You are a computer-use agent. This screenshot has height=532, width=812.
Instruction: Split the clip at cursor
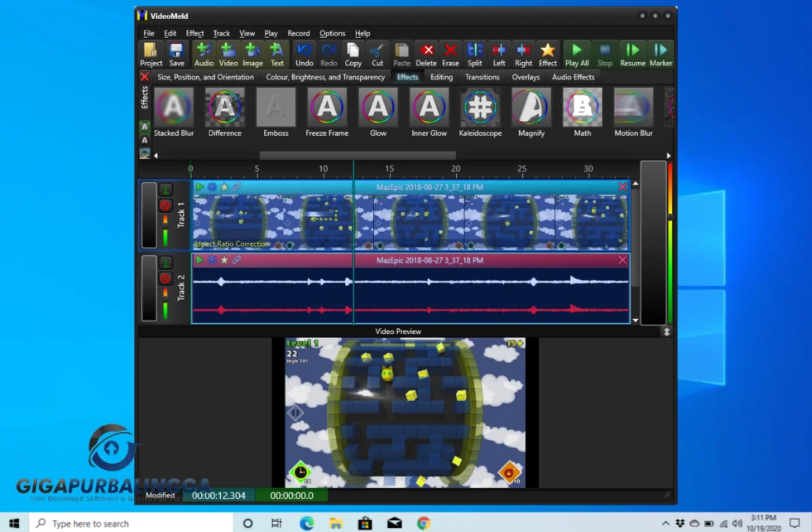coord(474,54)
